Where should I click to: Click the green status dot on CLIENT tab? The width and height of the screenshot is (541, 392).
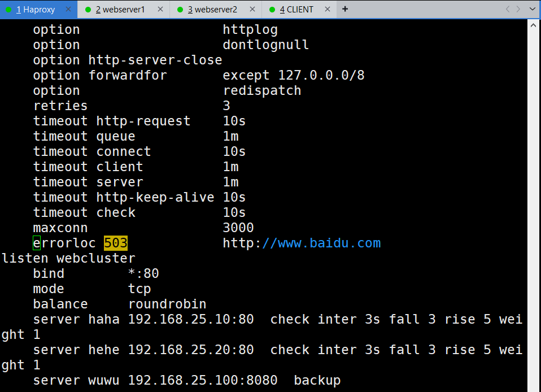[x=272, y=10]
